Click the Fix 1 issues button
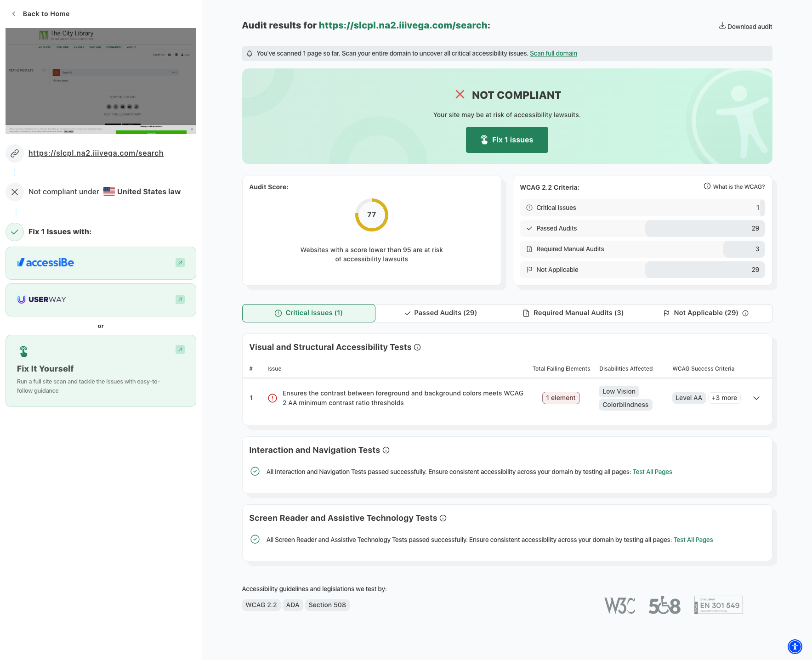Screen dimensions: 812x660 coord(507,140)
